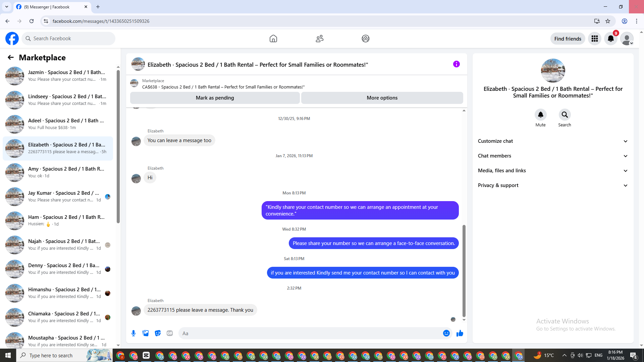Open the emoji picker in composer

(x=446, y=333)
